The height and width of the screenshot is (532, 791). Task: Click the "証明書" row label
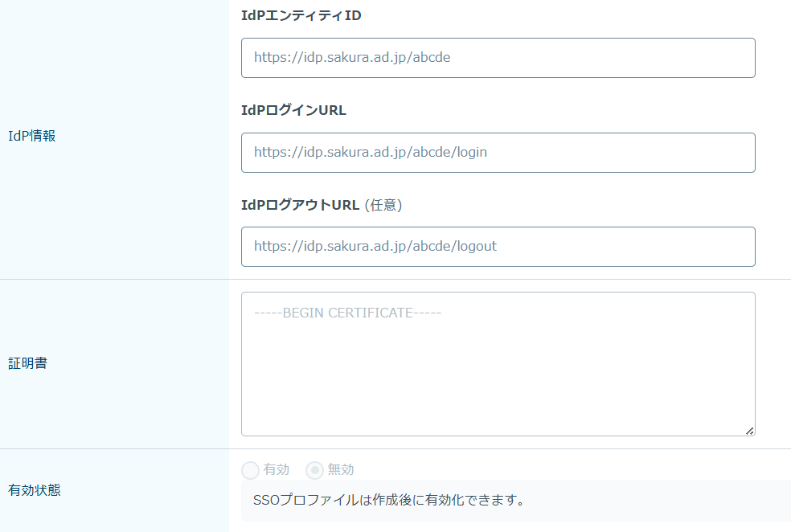click(x=27, y=363)
